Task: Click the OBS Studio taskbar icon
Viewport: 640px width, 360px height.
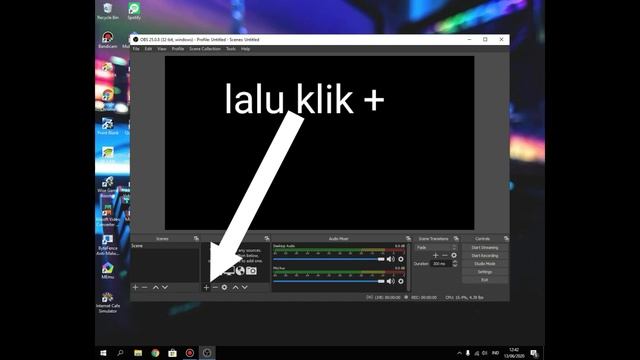Action: point(207,353)
